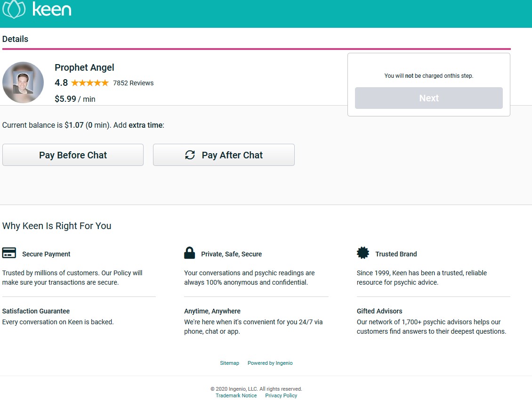
Task: Click the Gifted Advisors heading
Action: click(x=379, y=311)
